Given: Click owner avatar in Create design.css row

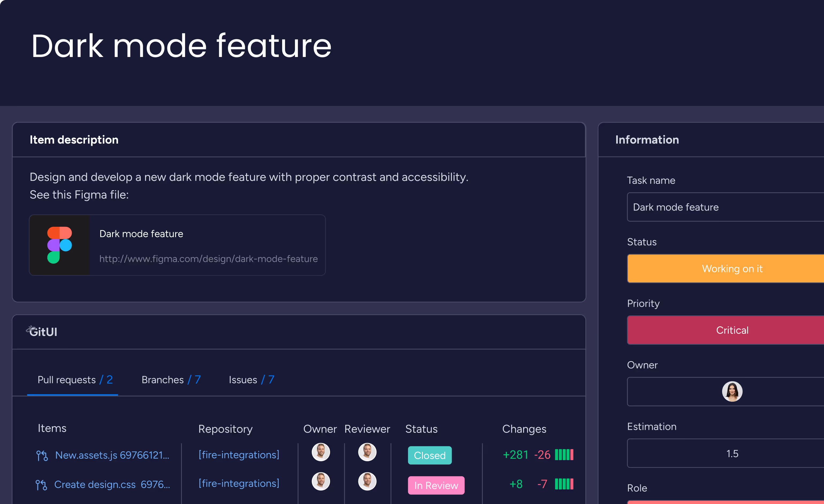Looking at the screenshot, I should (x=321, y=481).
